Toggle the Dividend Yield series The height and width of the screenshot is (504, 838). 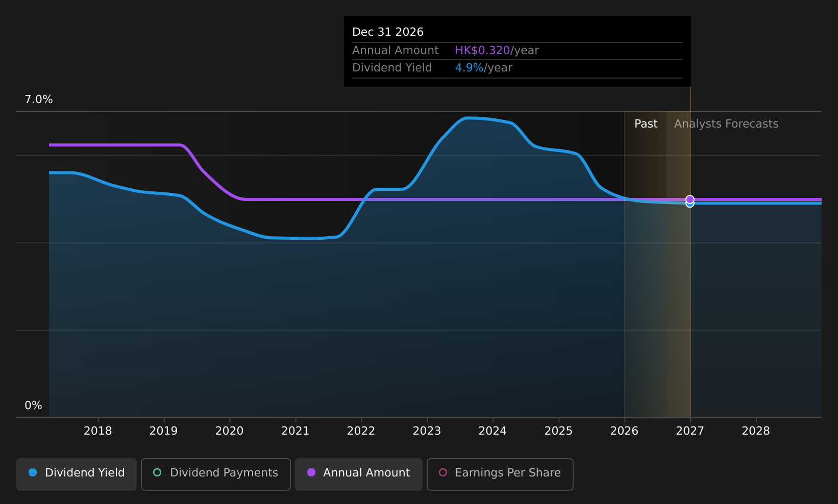pyautogui.click(x=77, y=474)
